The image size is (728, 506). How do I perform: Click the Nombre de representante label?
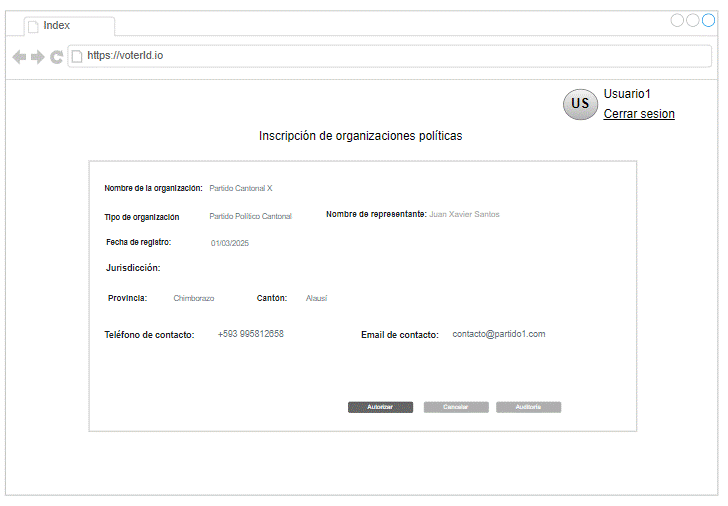coord(376,214)
